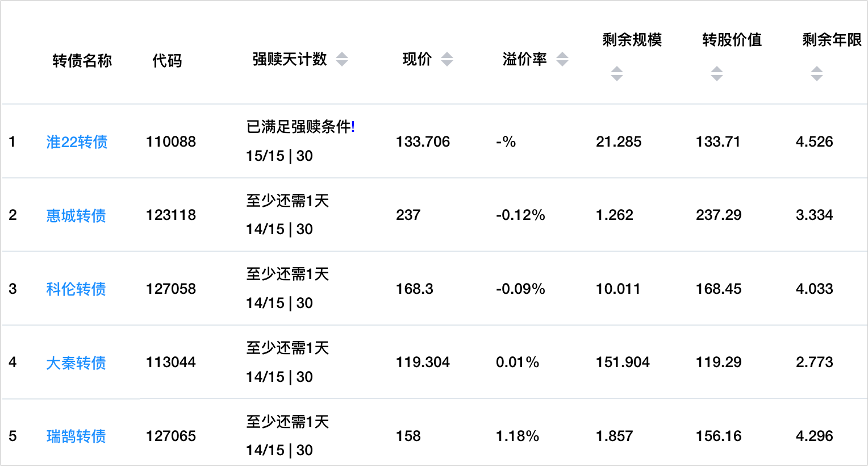This screenshot has width=868, height=466.
Task: Select price cell 133.706
Action: (x=423, y=142)
